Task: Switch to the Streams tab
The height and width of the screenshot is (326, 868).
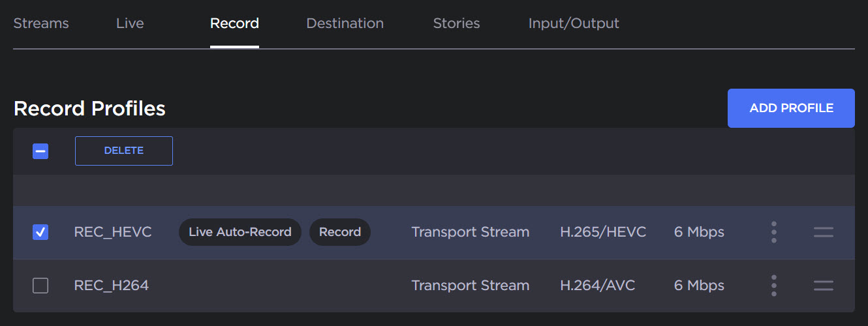Action: pyautogui.click(x=41, y=23)
